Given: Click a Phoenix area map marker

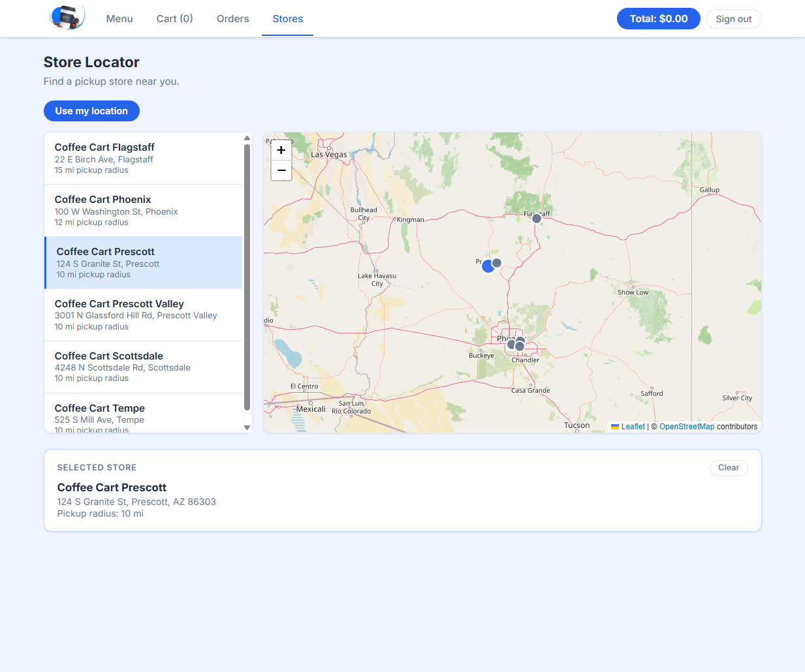Looking at the screenshot, I should pyautogui.click(x=511, y=344).
